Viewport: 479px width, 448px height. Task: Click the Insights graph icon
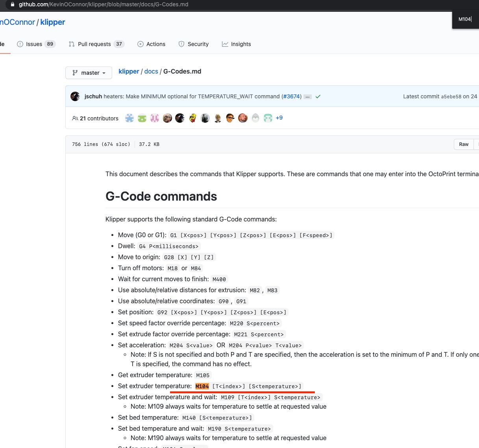pos(225,44)
